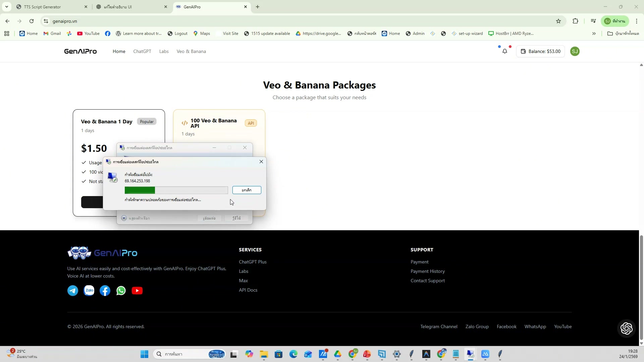Switch to the TTS Script Generator tab
The image size is (644, 362).
43,7
